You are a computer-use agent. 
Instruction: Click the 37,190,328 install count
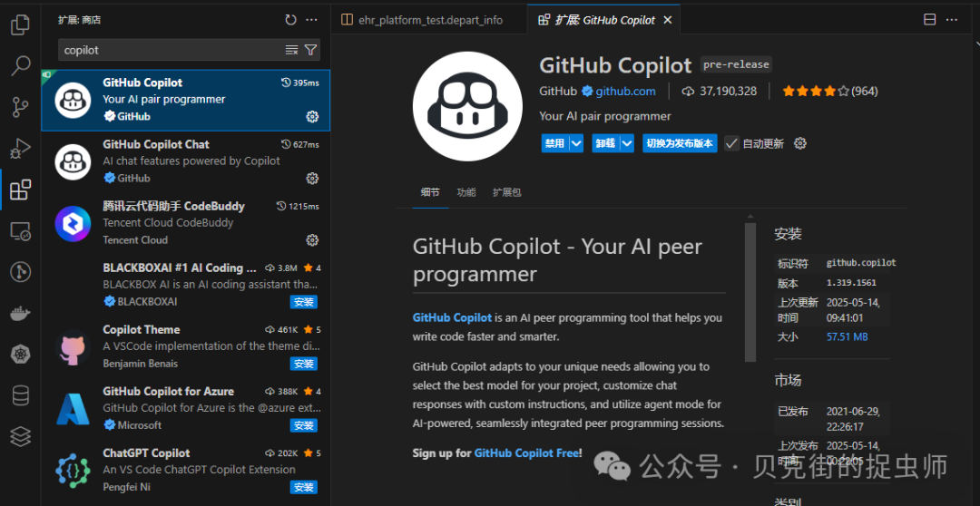coord(719,92)
